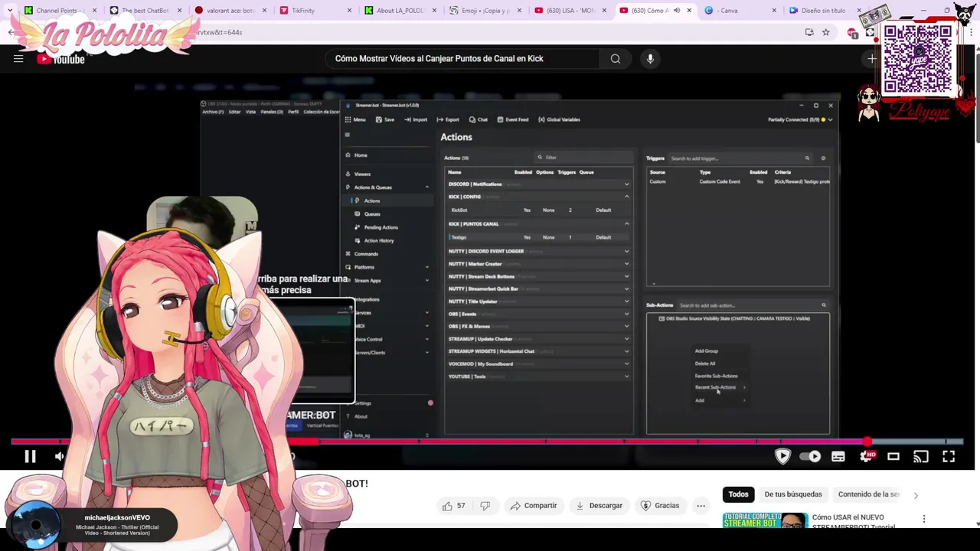Open the Streamer.bot tutorial thumbnail
The width and height of the screenshot is (980, 551).
[x=765, y=520]
